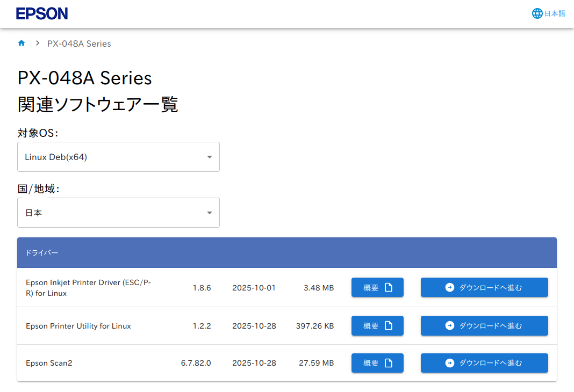Image resolution: width=574 pixels, height=392 pixels.
Task: Click Epson Scan2 name in list
Action: click(x=49, y=363)
